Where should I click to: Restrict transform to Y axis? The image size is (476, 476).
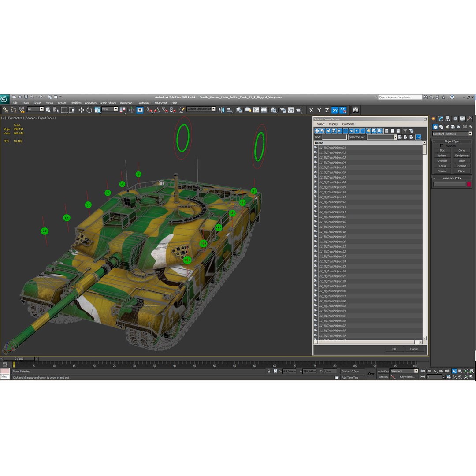tap(319, 110)
